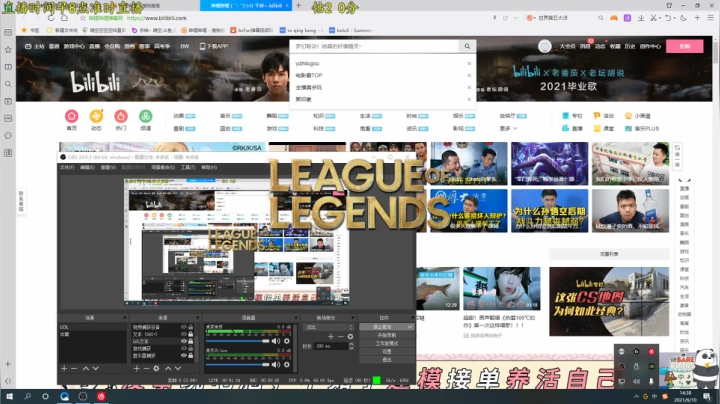The height and width of the screenshot is (404, 720).
Task: Open the orange 动态 round icon
Action: (x=96, y=116)
